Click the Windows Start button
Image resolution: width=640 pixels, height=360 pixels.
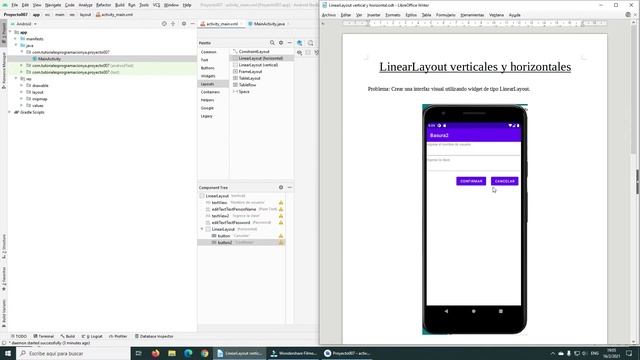[x=8, y=353]
